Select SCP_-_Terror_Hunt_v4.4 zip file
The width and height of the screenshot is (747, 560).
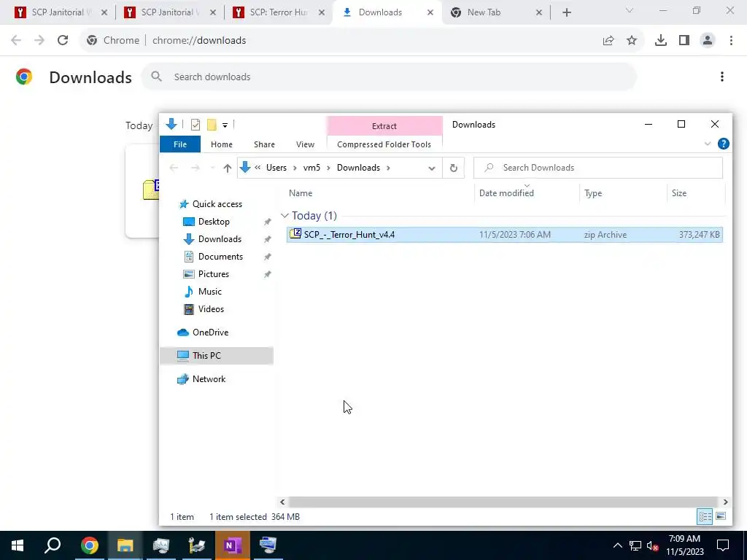(x=505, y=235)
